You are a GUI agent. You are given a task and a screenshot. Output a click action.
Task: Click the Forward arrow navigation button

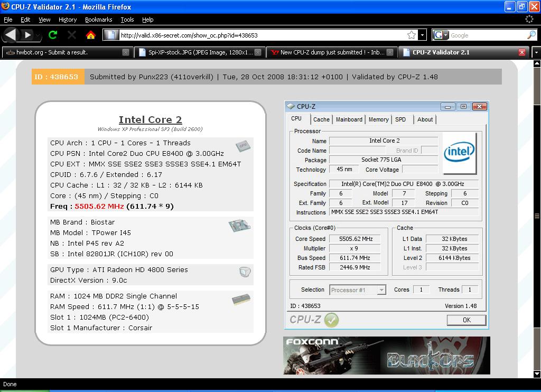click(27, 35)
